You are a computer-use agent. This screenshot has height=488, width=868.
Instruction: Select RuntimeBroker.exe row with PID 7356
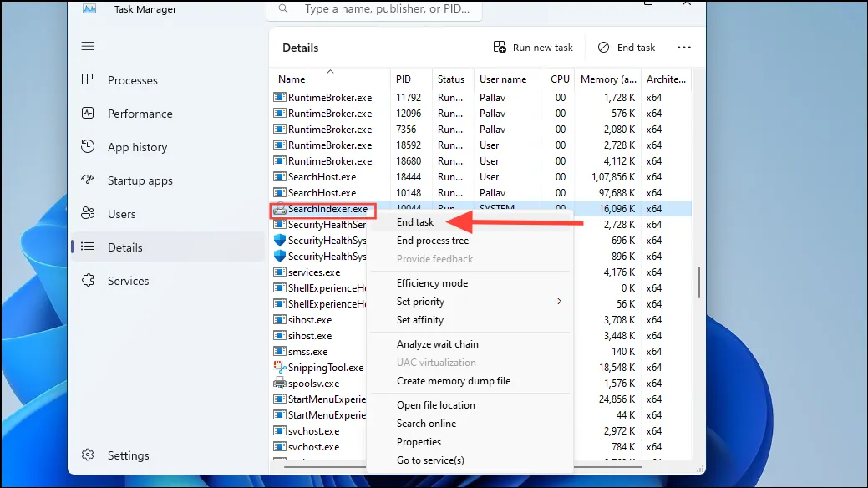coord(480,129)
